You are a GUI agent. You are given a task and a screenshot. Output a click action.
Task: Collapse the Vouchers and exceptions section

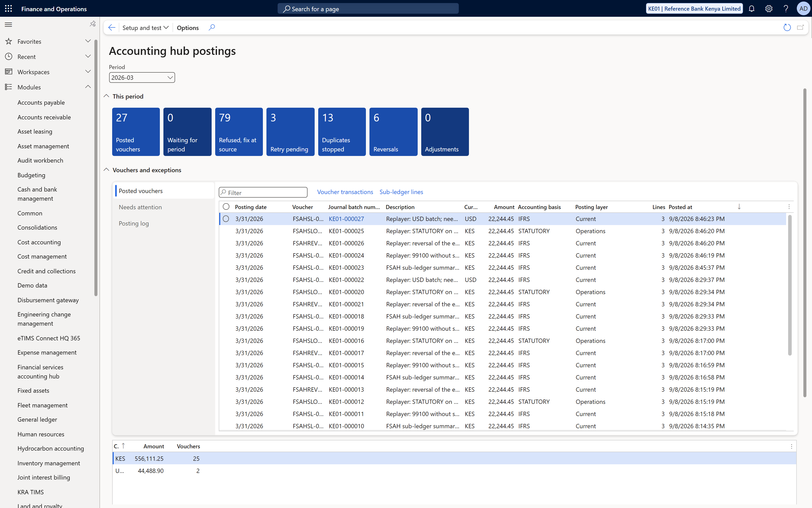[x=106, y=170]
